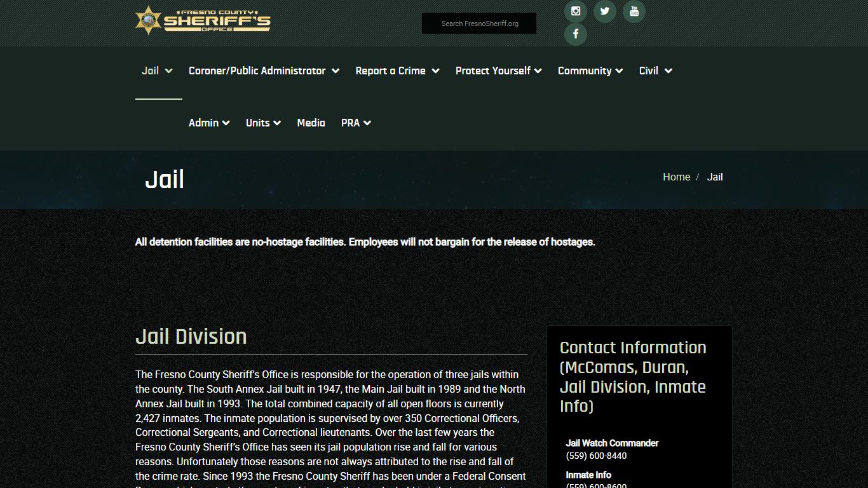Viewport: 868px width, 488px height.
Task: Click the Jail breadcrumb item
Action: [x=715, y=177]
